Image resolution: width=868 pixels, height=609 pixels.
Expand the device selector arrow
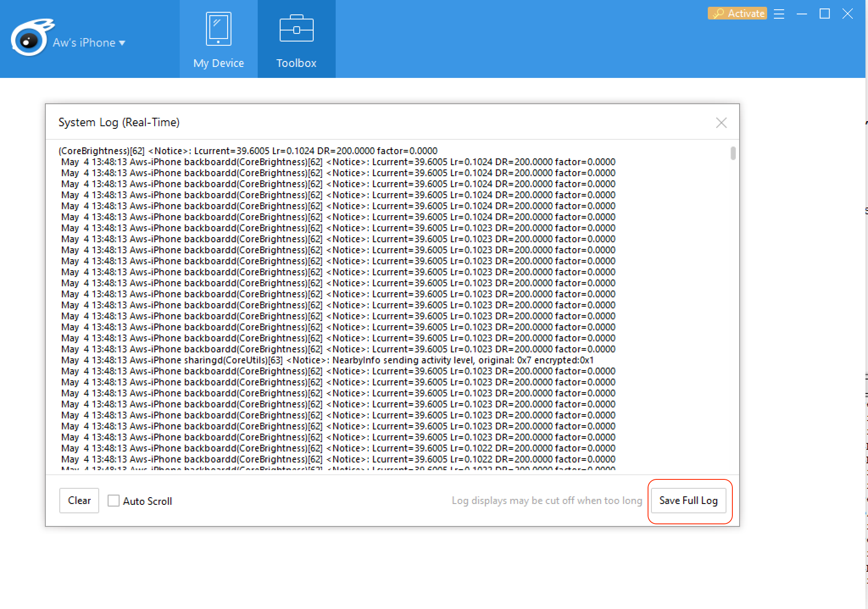click(122, 43)
